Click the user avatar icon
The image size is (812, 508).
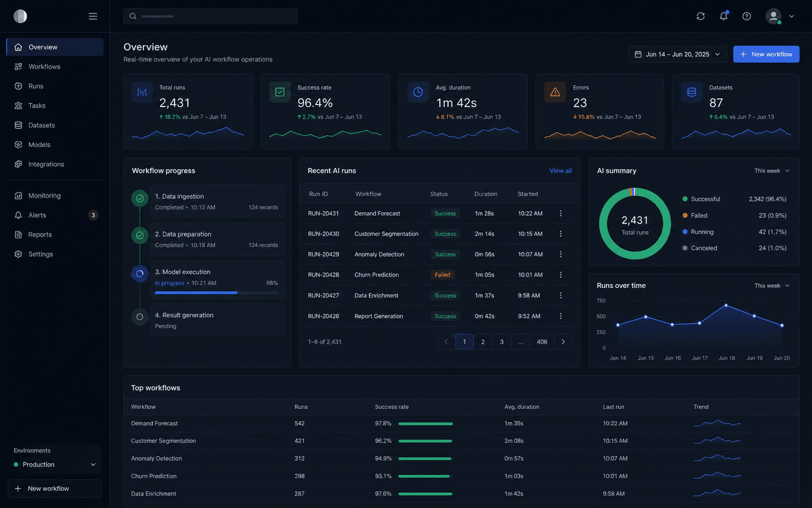click(774, 16)
